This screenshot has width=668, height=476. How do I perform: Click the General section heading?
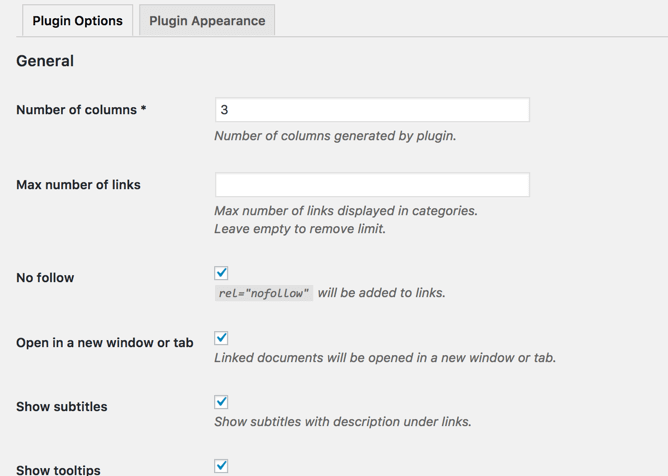45,61
